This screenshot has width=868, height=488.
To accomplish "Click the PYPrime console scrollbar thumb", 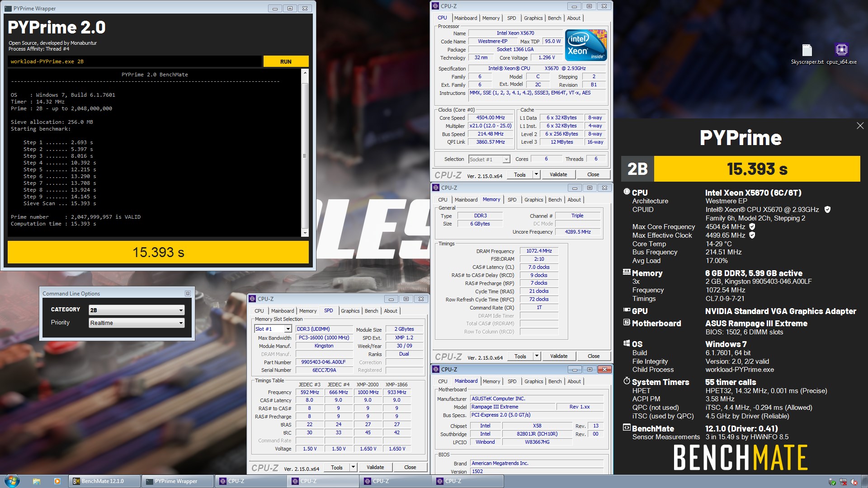I will coord(305,156).
